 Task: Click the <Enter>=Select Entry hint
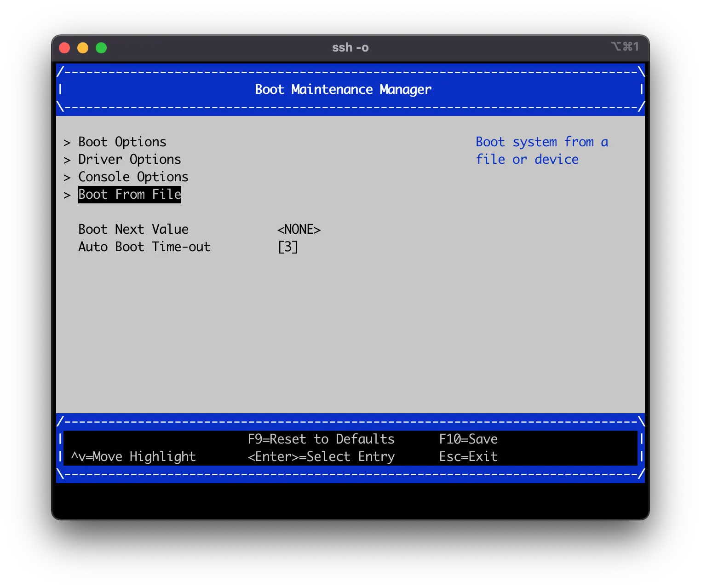(321, 457)
